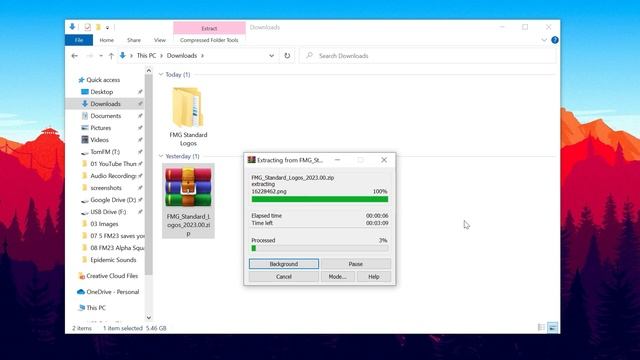Select the Compressed Folder Tools tab
Viewport: 640px width, 360px height.
pyautogui.click(x=209, y=40)
